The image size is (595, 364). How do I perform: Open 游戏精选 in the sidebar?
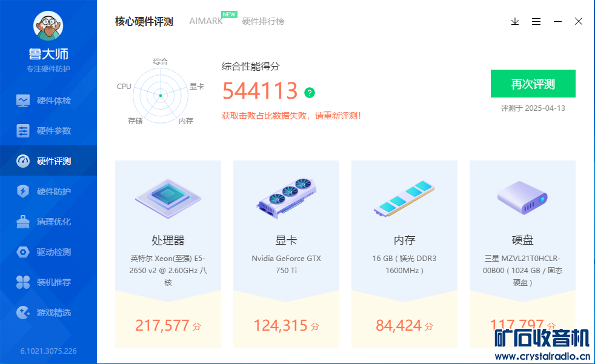(x=48, y=313)
